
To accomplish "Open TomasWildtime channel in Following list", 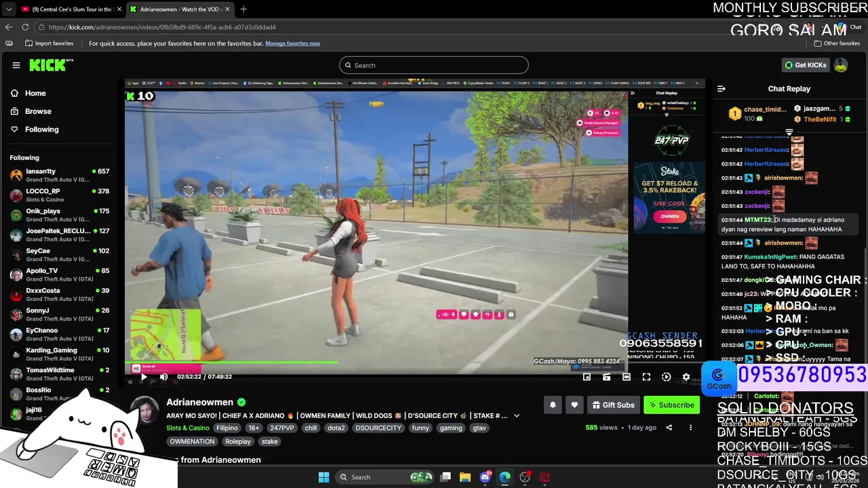I will pyautogui.click(x=59, y=373).
